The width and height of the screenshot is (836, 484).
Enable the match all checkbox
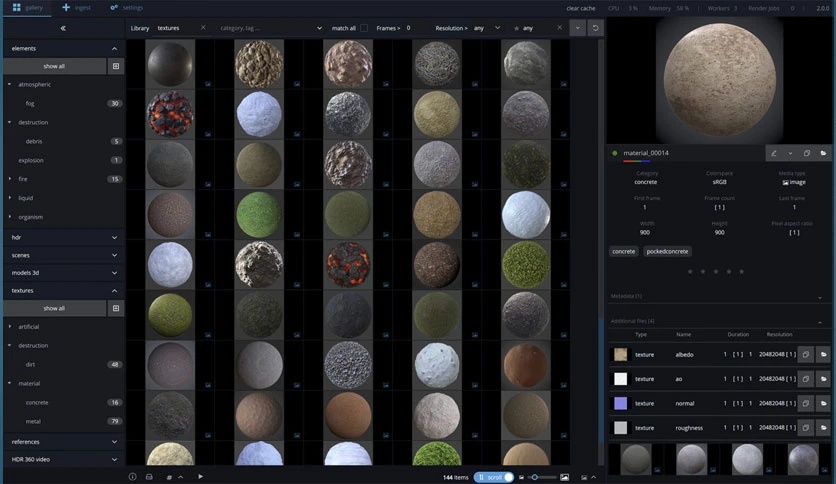coord(364,28)
